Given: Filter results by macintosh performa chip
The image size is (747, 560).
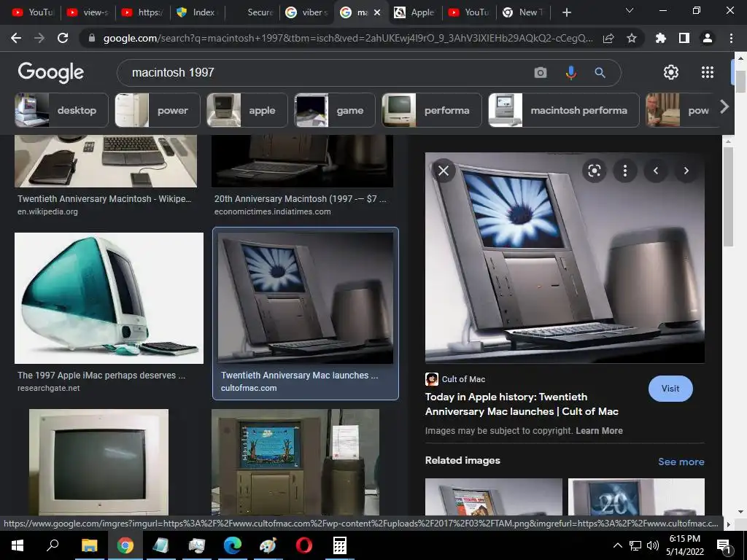Looking at the screenshot, I should (x=564, y=110).
